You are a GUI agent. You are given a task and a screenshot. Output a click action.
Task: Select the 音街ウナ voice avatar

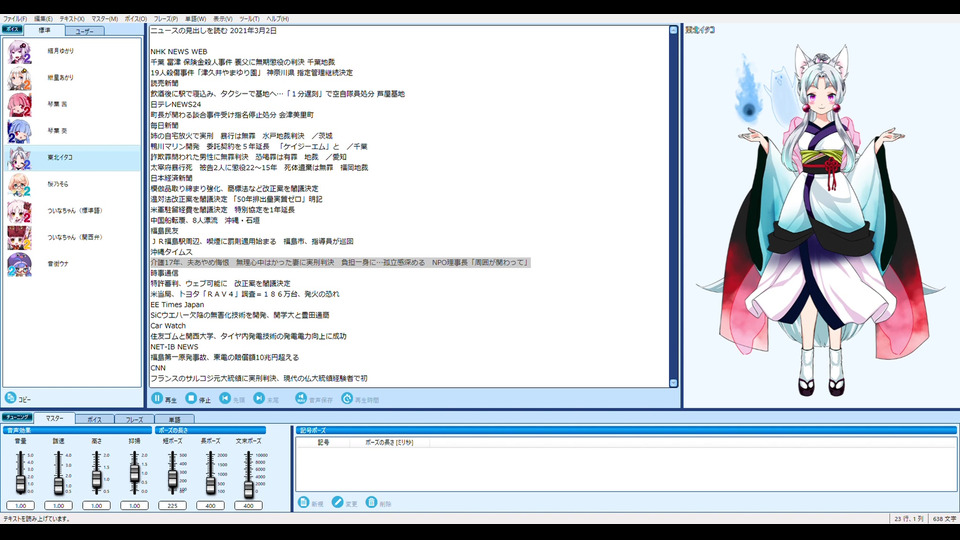click(x=19, y=264)
